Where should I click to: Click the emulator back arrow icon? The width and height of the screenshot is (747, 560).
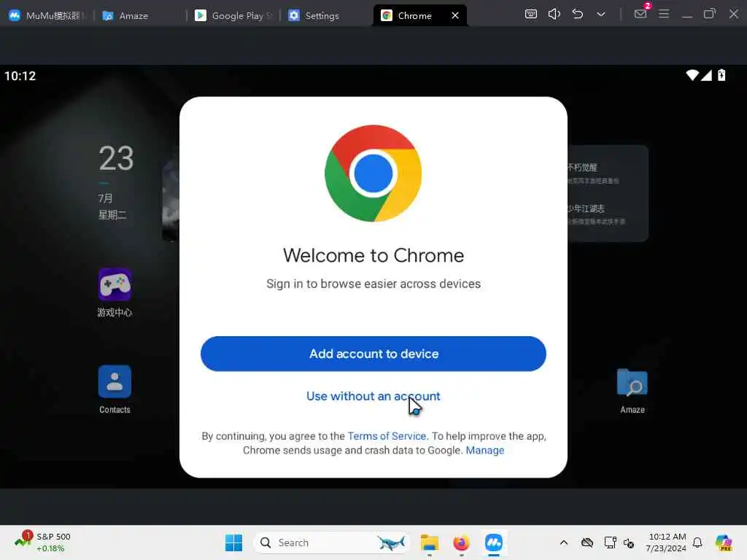pos(578,14)
